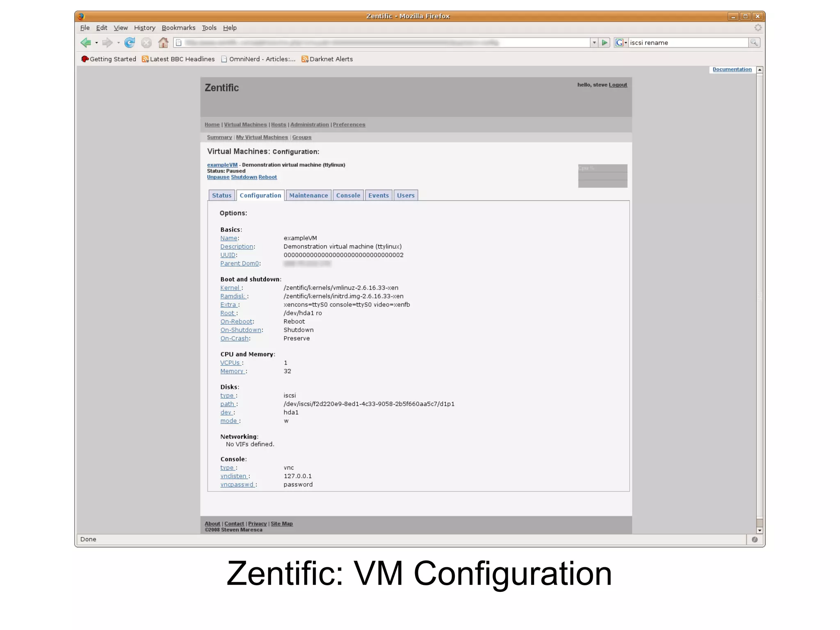Select the Configuration tab

coord(260,195)
